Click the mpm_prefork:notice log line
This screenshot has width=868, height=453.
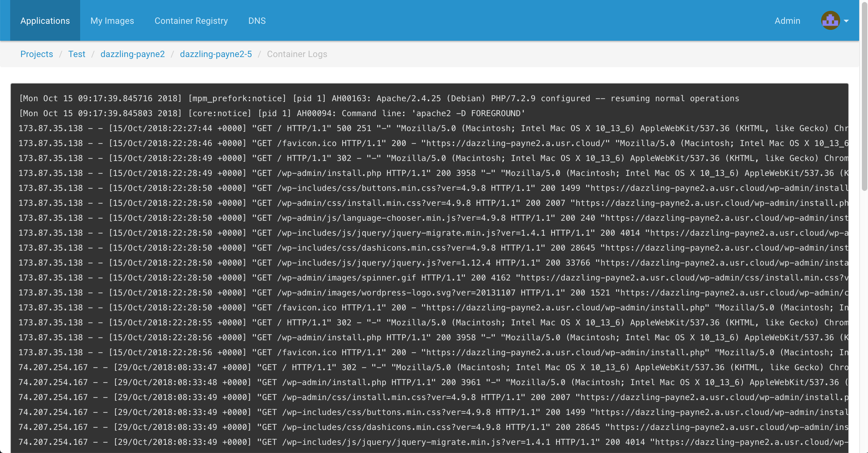(x=379, y=98)
